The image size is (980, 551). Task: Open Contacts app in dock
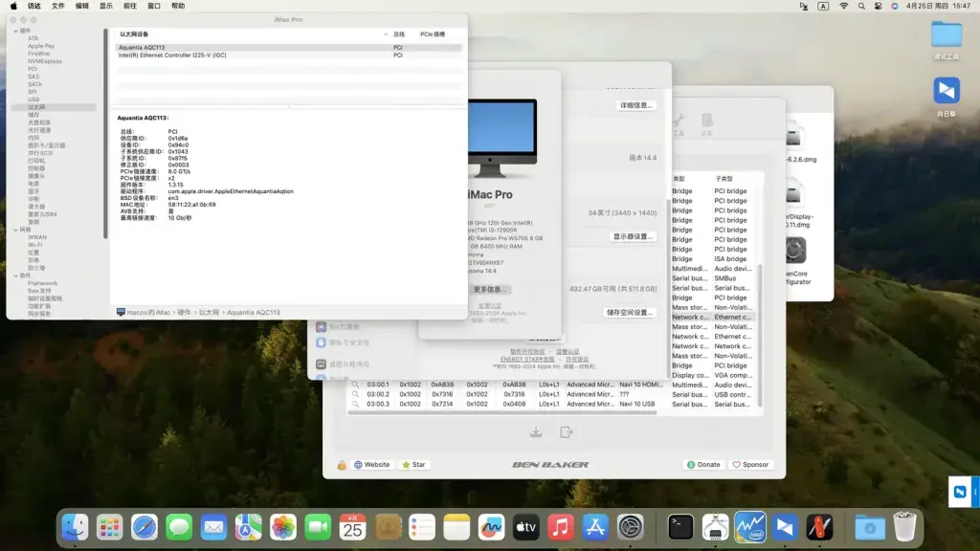point(388,528)
